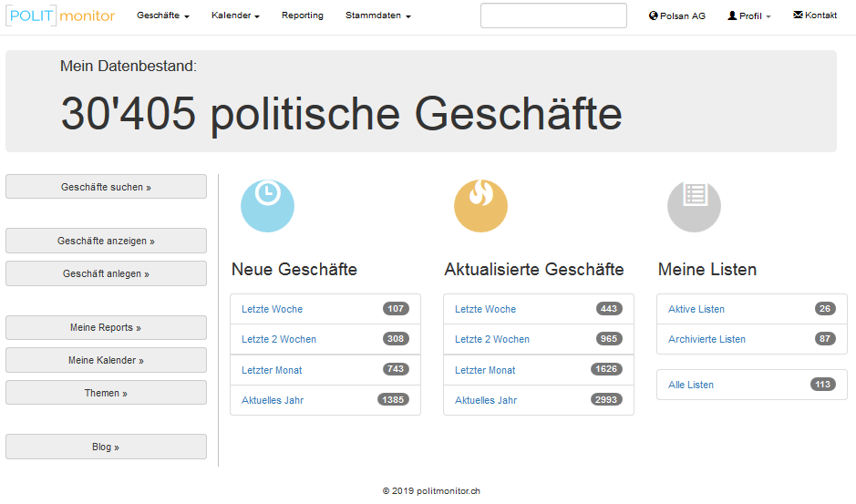Open the Kontakt page
Viewport: 856px width, 504px height.
[815, 15]
